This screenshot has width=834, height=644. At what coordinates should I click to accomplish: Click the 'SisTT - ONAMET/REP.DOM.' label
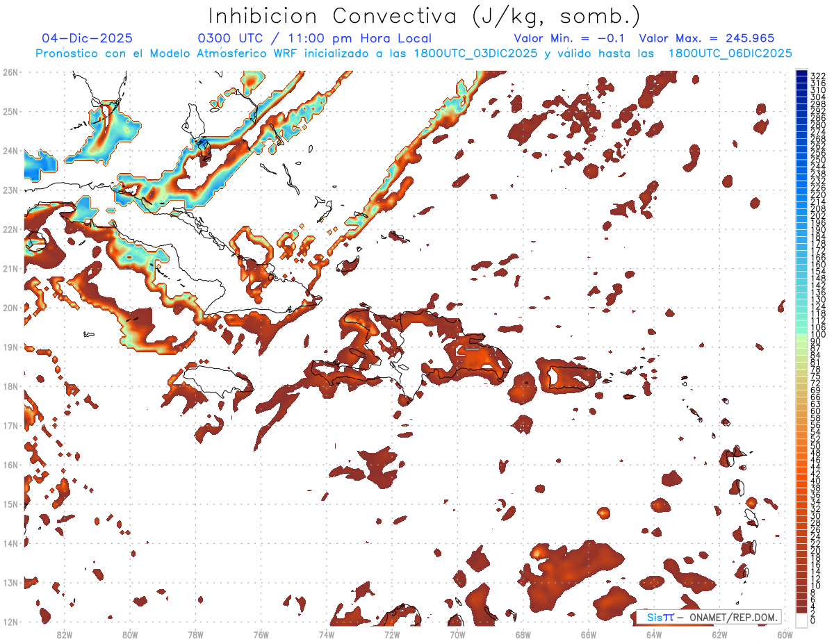(709, 617)
